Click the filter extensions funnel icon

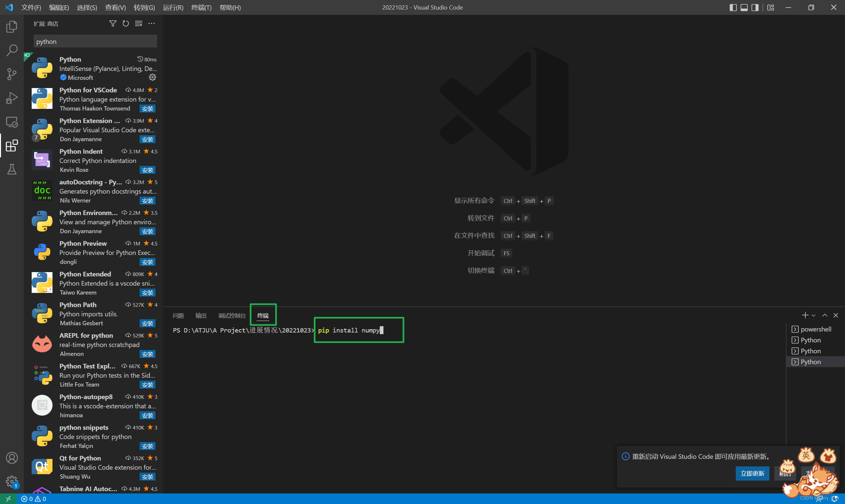click(x=113, y=23)
